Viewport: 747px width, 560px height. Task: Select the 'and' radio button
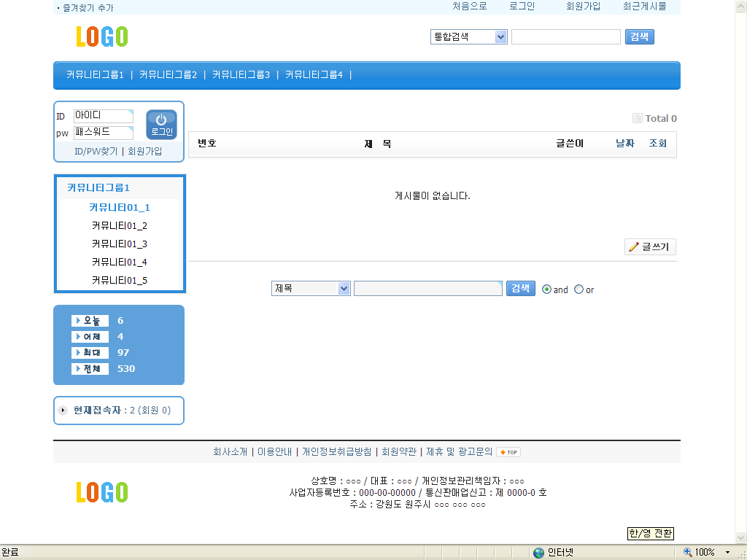[x=547, y=289]
